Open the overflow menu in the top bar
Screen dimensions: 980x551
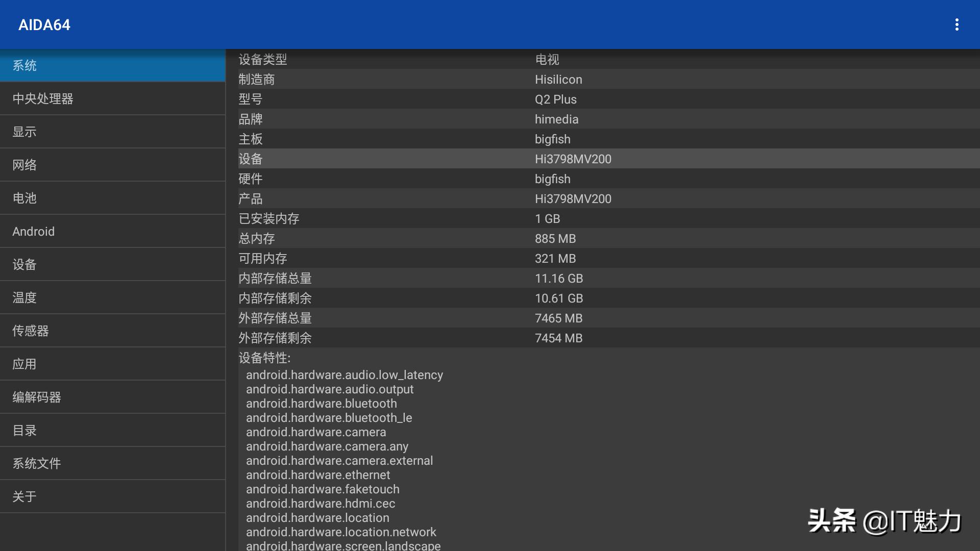(958, 24)
